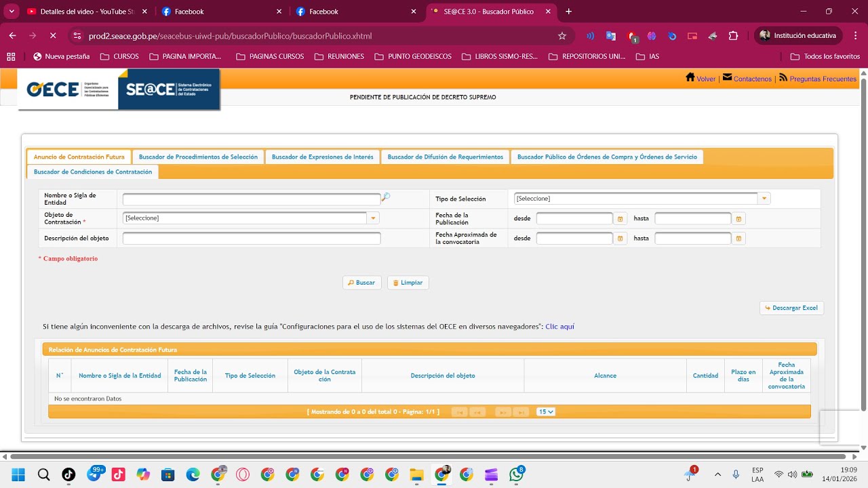Open calendar for Fecha Aproximada convocatoria hasta
Screen dimensions: 868x488
click(738, 239)
